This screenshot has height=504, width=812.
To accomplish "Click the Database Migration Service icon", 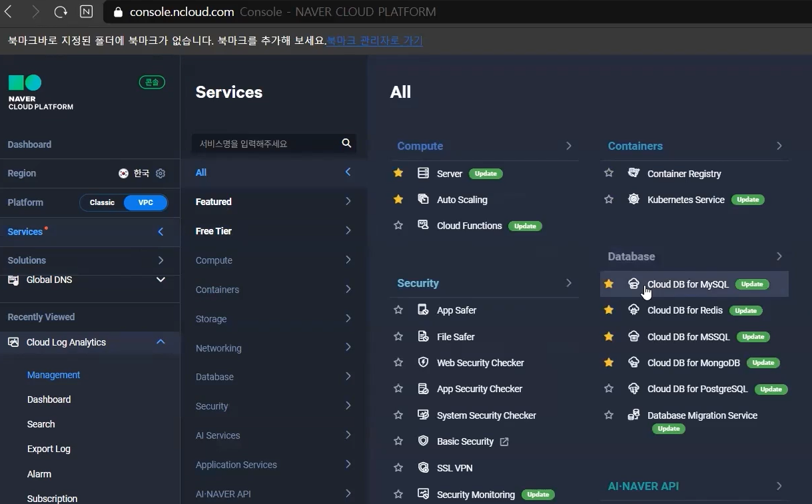I will coord(633,415).
